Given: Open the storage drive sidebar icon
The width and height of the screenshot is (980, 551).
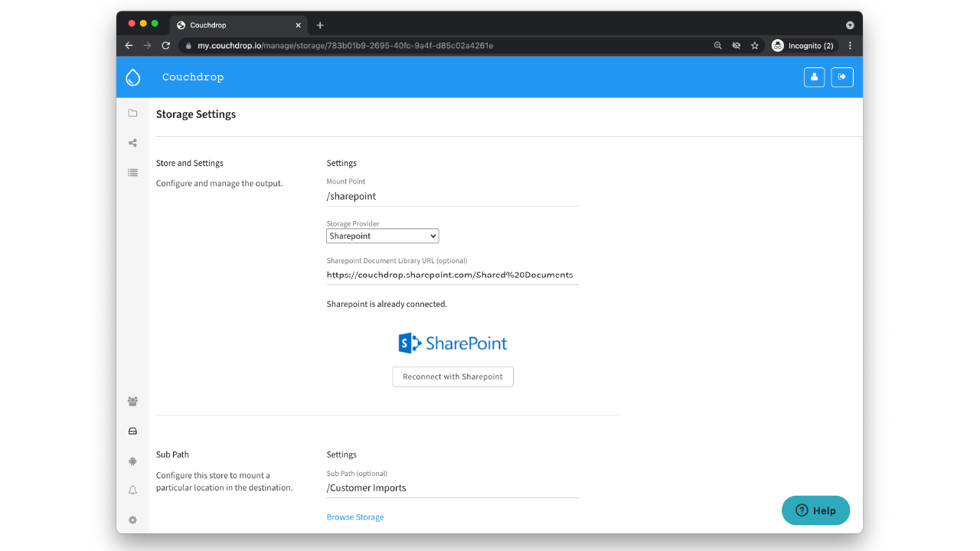Looking at the screenshot, I should (x=132, y=431).
